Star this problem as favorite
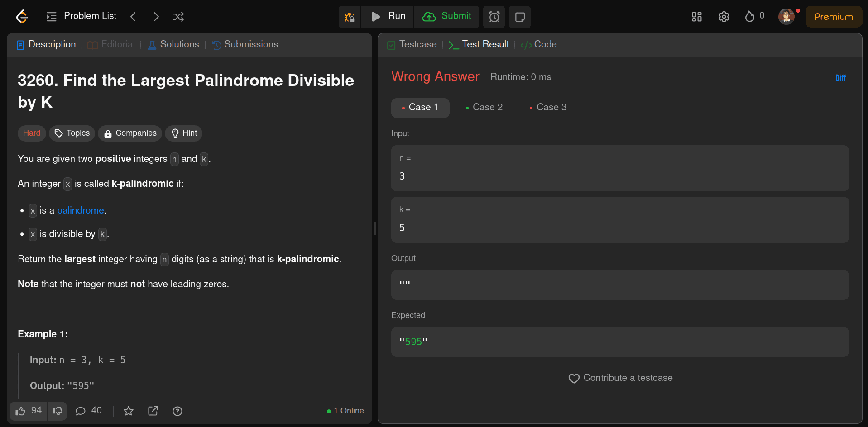 pyautogui.click(x=129, y=411)
